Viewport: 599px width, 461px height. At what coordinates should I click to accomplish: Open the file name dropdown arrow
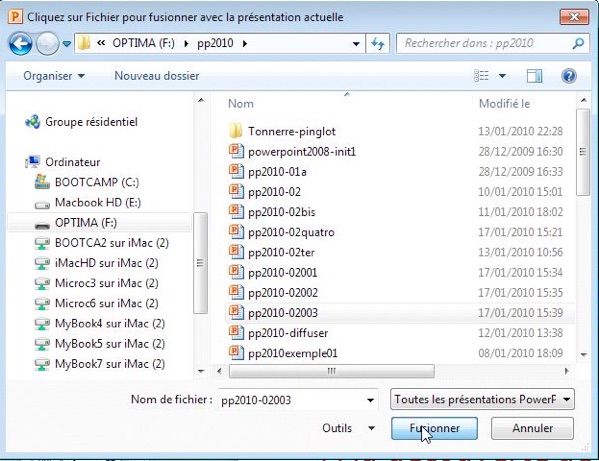pos(370,400)
